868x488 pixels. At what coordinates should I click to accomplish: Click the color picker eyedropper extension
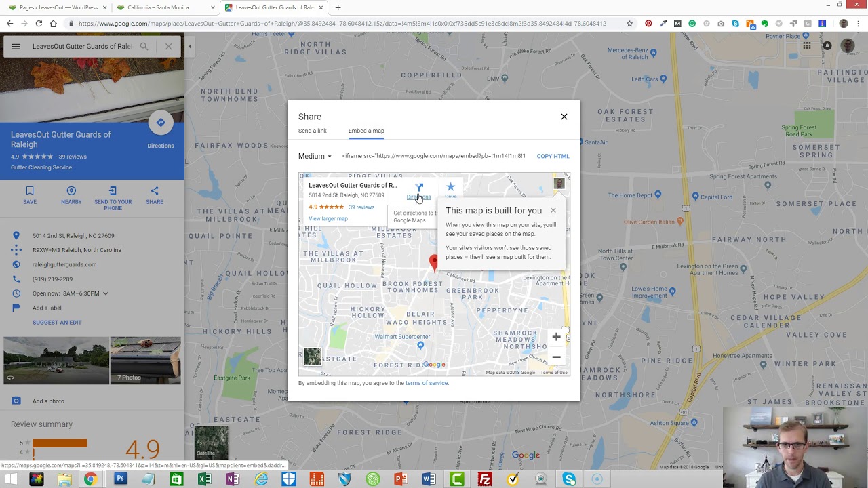coord(663,24)
